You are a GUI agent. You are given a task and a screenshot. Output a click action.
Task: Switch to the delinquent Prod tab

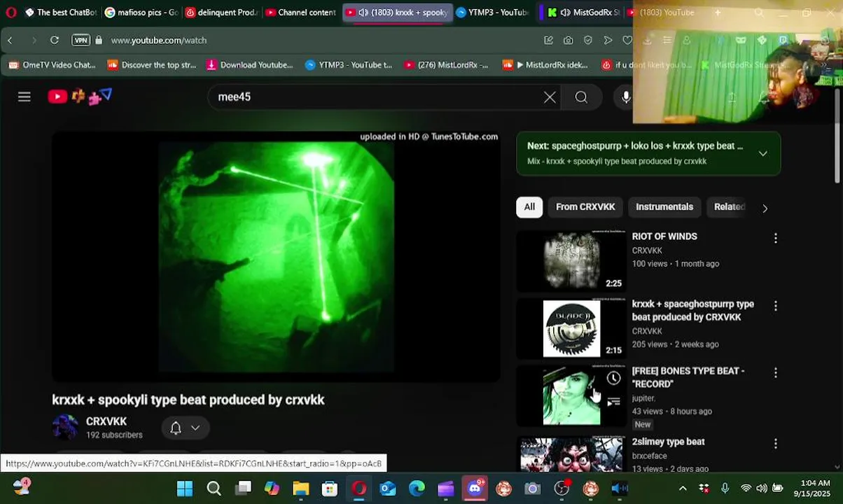221,13
